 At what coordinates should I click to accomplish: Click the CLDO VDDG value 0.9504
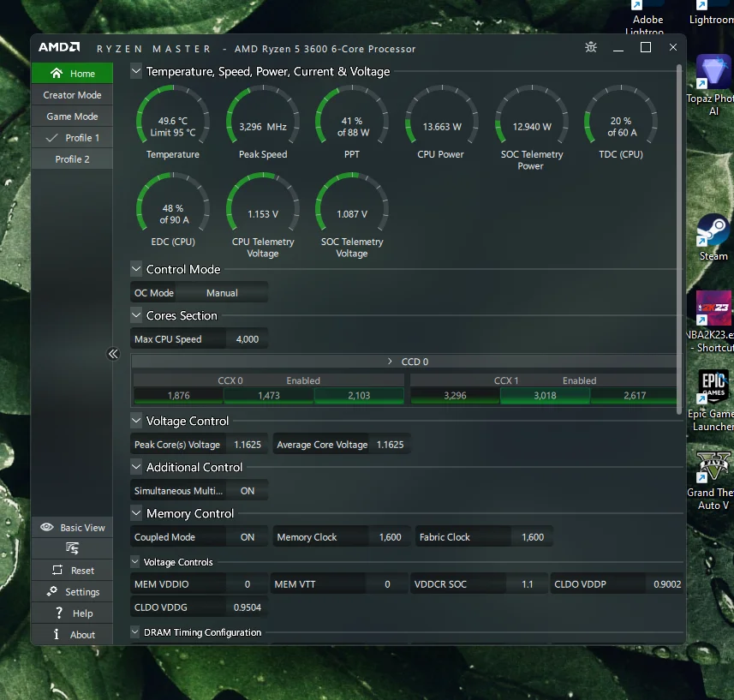(248, 607)
